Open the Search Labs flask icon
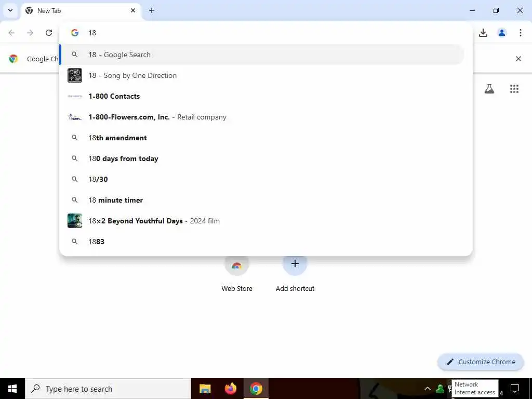This screenshot has width=532, height=399. pyautogui.click(x=489, y=89)
